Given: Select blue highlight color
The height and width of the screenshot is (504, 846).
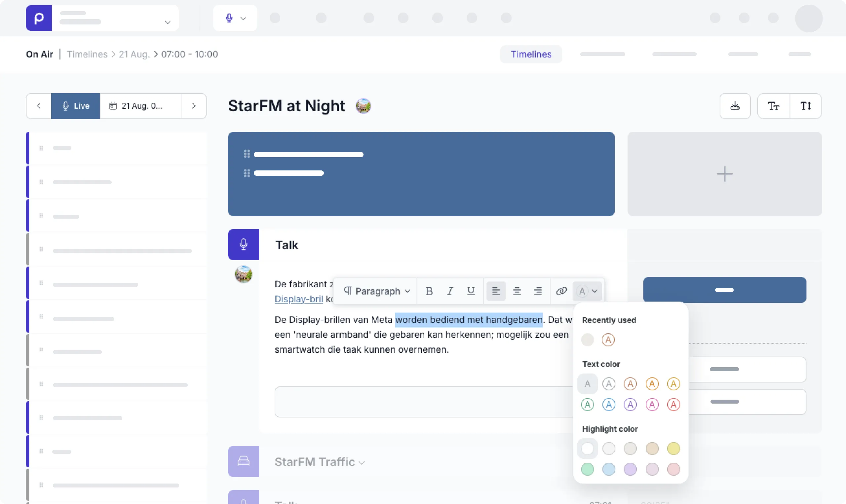Looking at the screenshot, I should (x=608, y=469).
